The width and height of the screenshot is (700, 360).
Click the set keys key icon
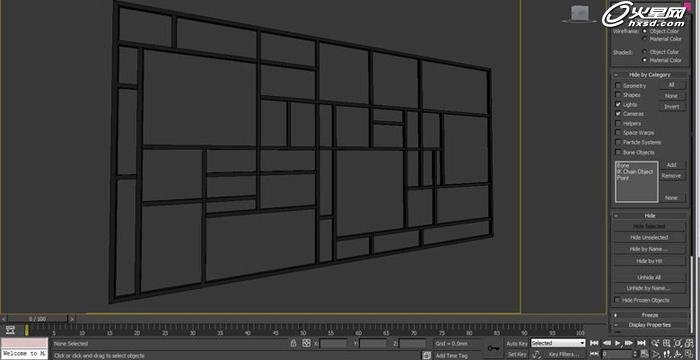[x=493, y=347]
